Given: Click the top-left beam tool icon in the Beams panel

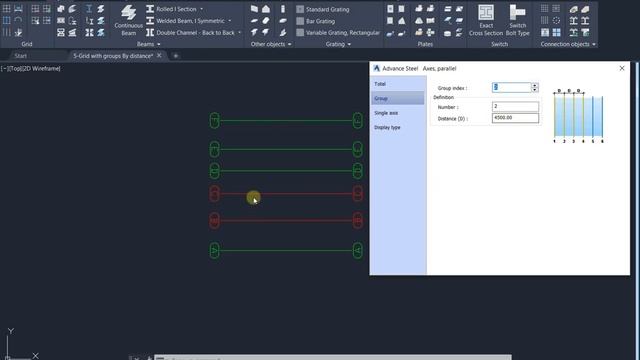Looking at the screenshot, I should coord(61,9).
